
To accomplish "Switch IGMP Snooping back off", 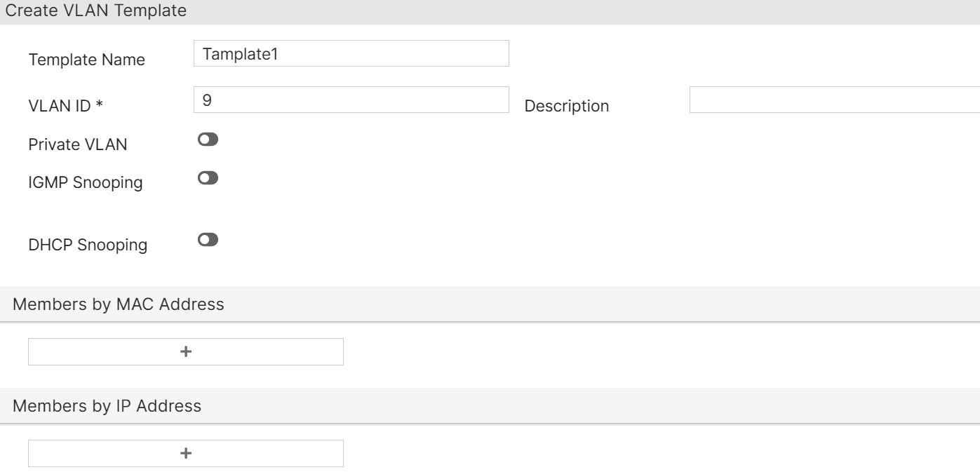I will coord(206,177).
